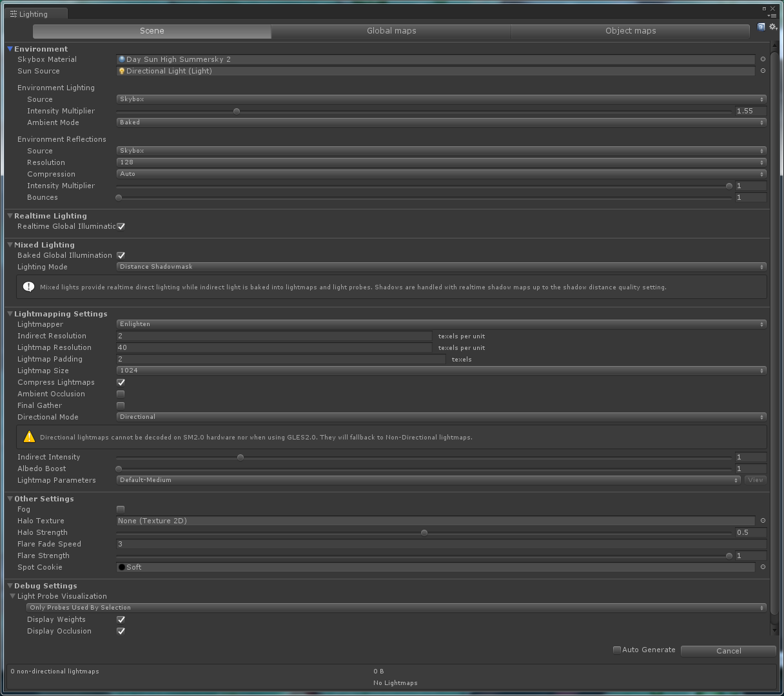Open the Lighting window settings gear menu

click(773, 26)
